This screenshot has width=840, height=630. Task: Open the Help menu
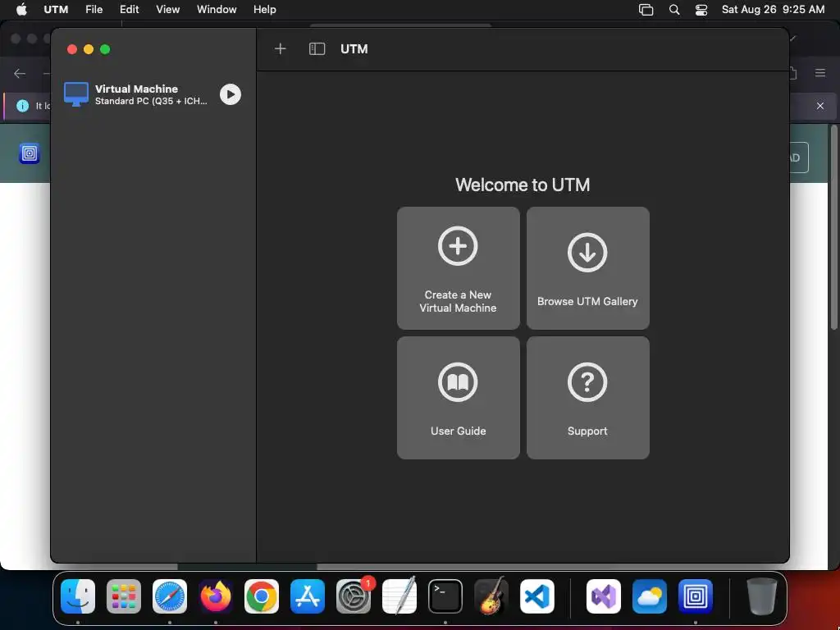tap(265, 10)
